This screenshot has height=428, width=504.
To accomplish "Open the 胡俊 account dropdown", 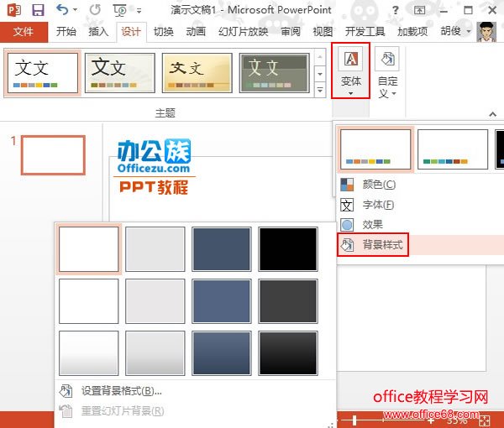I will [x=455, y=31].
